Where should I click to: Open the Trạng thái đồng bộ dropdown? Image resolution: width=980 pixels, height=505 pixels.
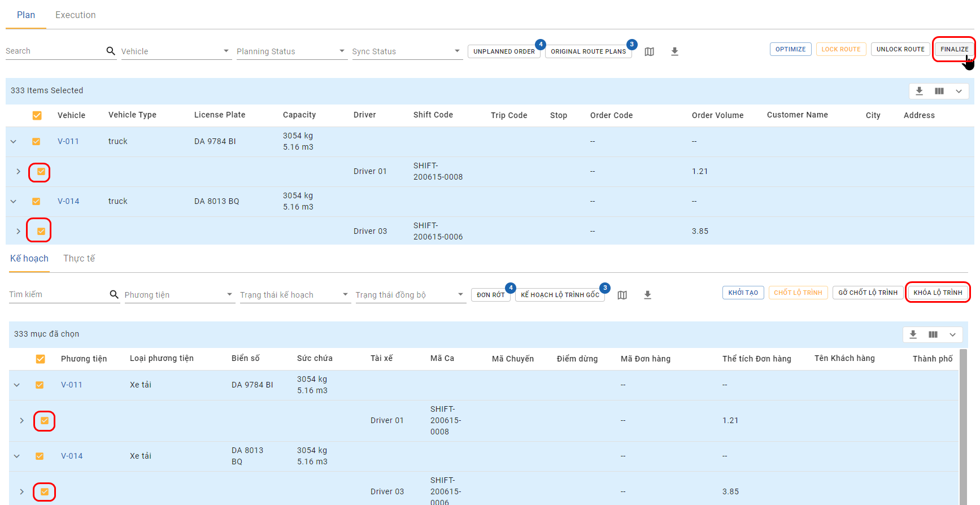[x=411, y=295]
